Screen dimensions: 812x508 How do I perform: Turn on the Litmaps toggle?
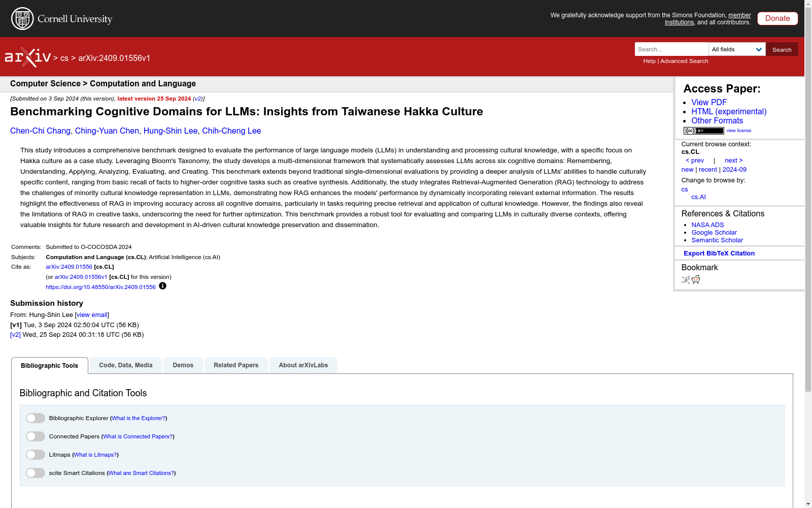click(x=36, y=455)
